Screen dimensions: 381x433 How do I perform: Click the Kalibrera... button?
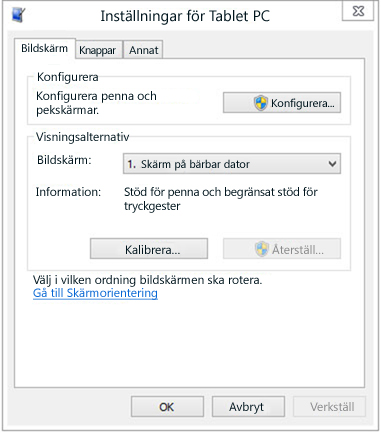click(x=149, y=249)
